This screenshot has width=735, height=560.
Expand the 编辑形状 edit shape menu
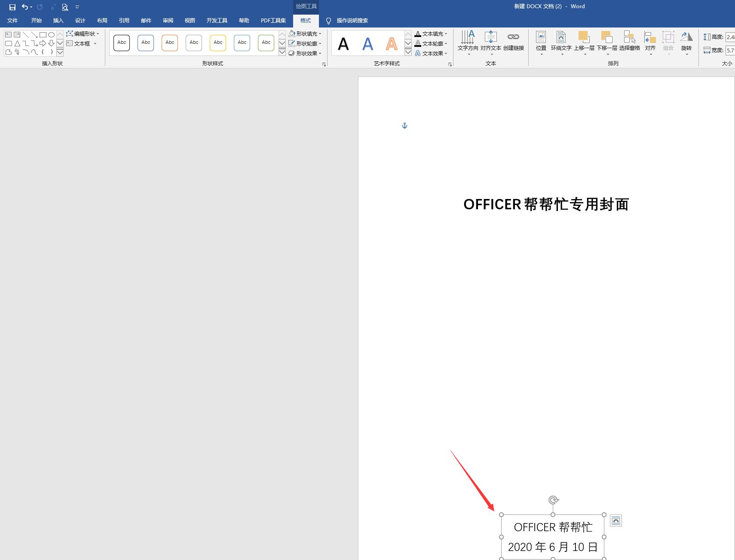(84, 33)
